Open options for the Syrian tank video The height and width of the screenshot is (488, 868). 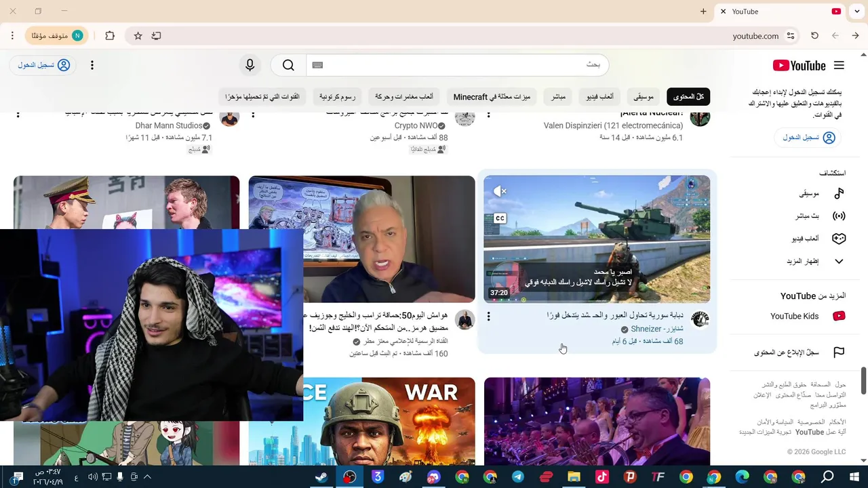click(488, 317)
